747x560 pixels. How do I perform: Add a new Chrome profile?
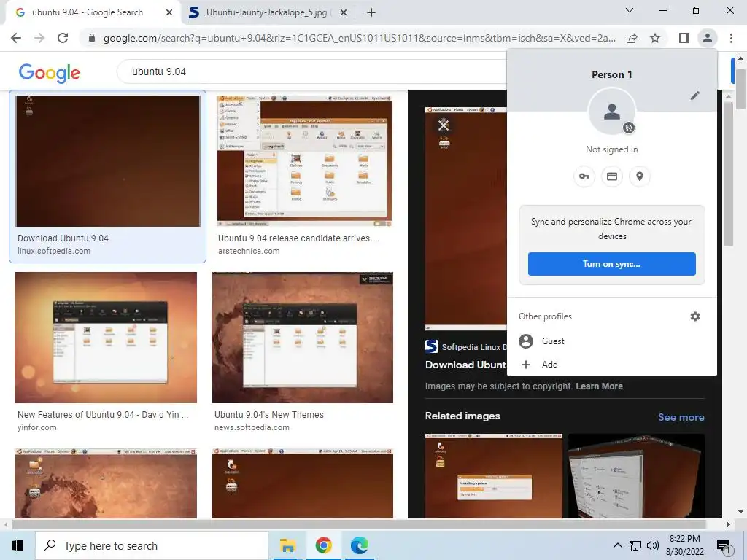pos(612,365)
